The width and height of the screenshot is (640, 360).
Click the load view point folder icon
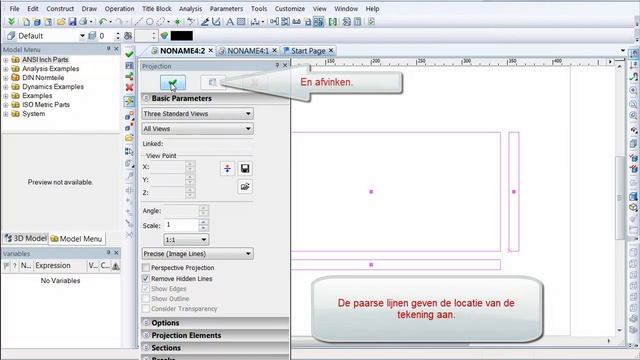pos(245,187)
